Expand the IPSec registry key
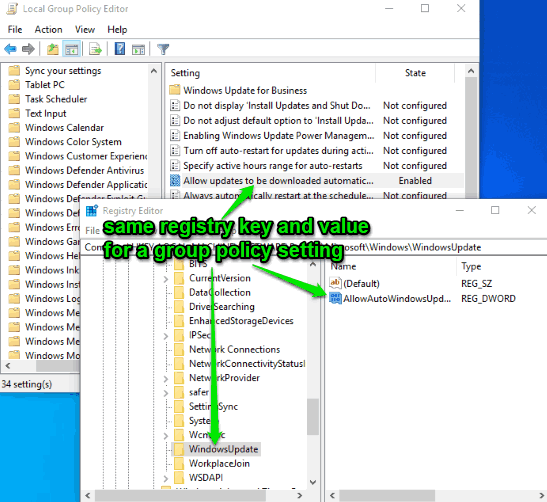Image resolution: width=547 pixels, height=502 pixels. (x=166, y=336)
